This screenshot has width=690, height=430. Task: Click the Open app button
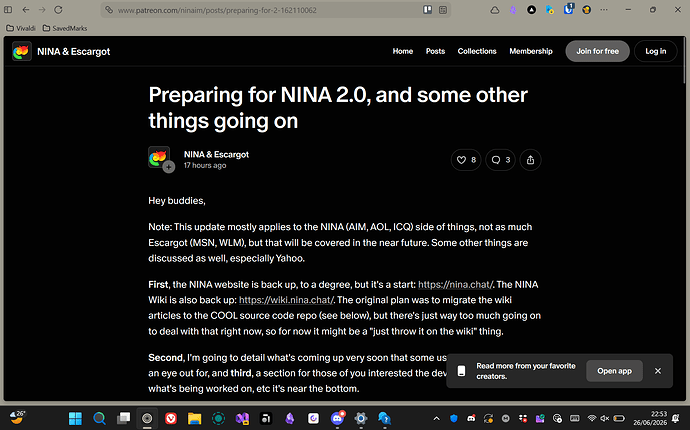614,371
